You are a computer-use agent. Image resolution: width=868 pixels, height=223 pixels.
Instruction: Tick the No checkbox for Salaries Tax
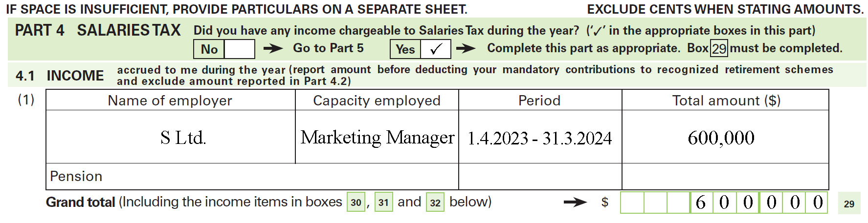pos(240,49)
